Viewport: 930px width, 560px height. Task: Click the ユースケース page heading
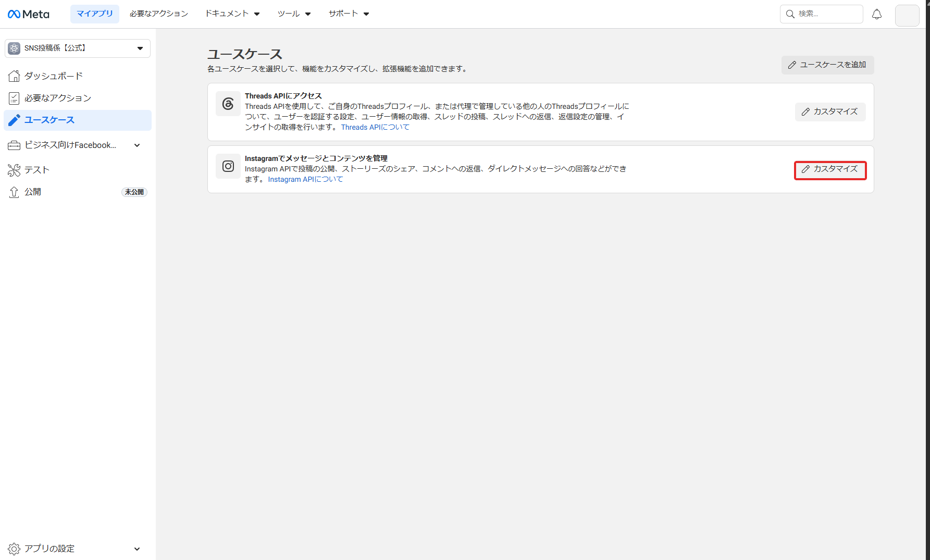(x=245, y=54)
